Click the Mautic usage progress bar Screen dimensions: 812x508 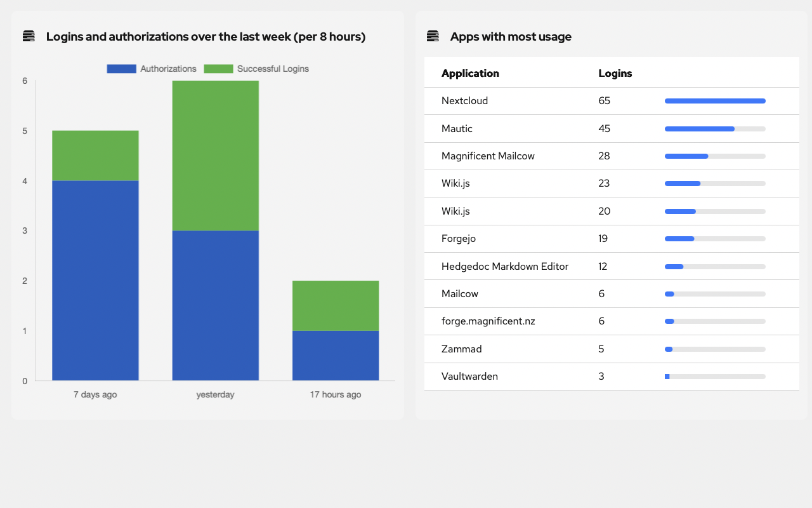click(x=715, y=129)
